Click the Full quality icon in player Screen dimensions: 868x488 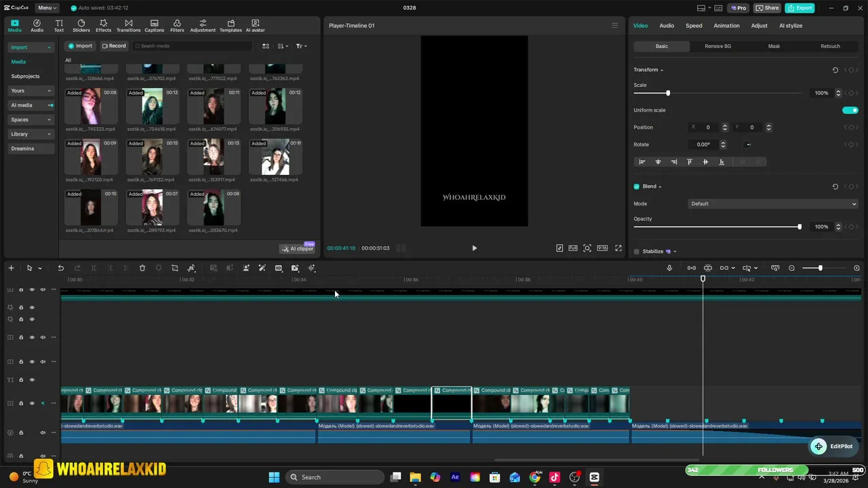pos(573,248)
